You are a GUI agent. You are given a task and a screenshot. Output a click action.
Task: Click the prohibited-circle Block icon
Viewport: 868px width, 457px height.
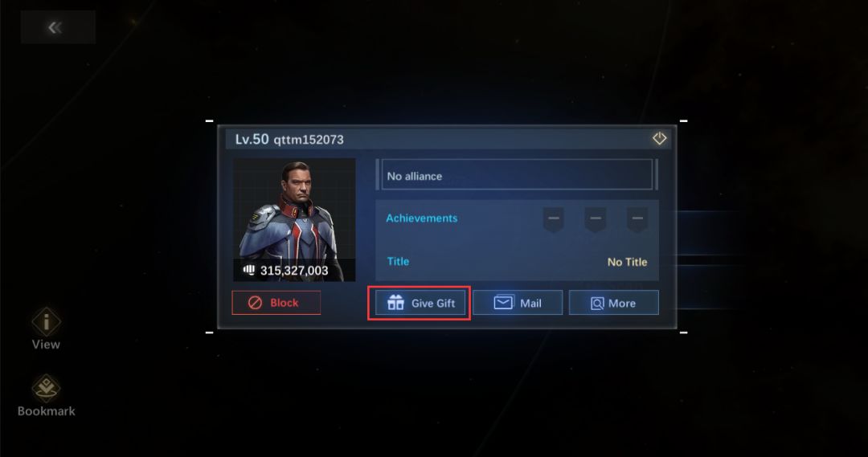pyautogui.click(x=255, y=303)
